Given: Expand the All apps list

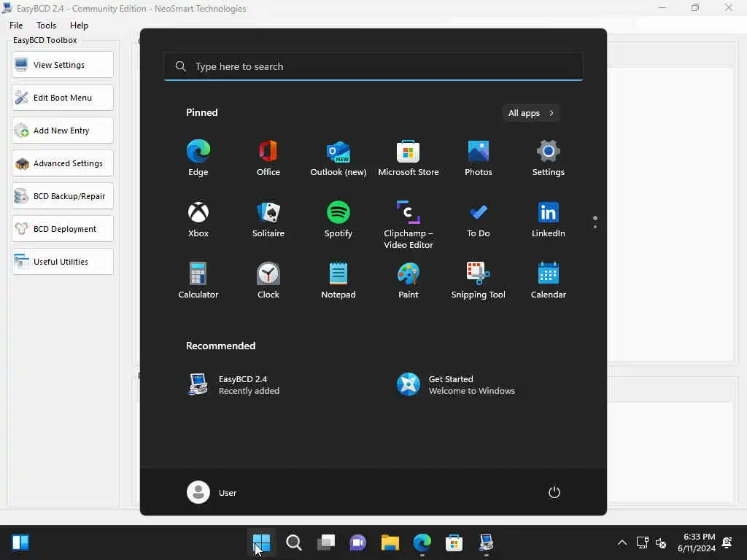Looking at the screenshot, I should tap(531, 113).
